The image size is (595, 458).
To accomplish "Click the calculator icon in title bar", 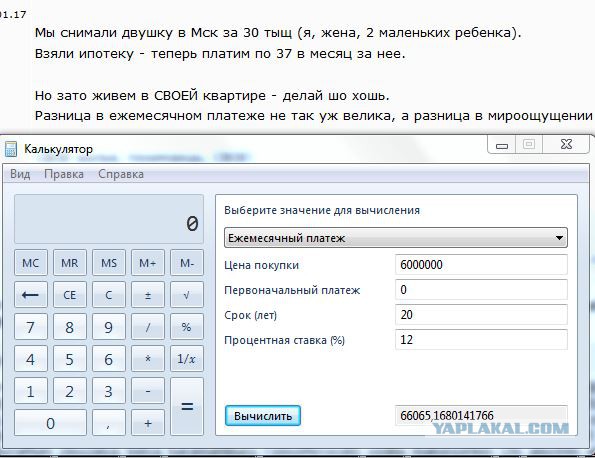I will click(x=11, y=149).
